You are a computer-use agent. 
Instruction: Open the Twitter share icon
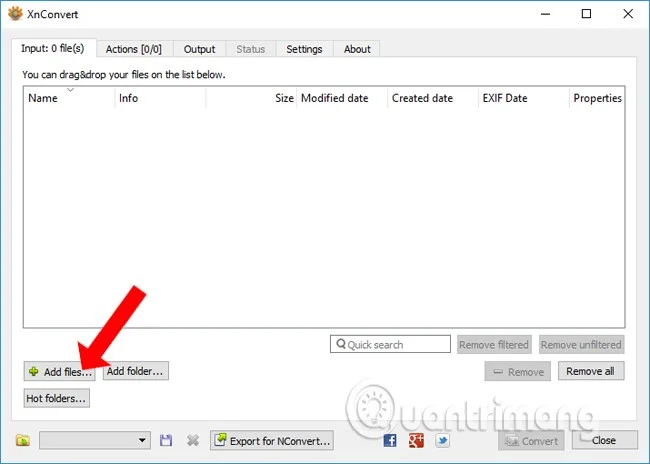[442, 440]
